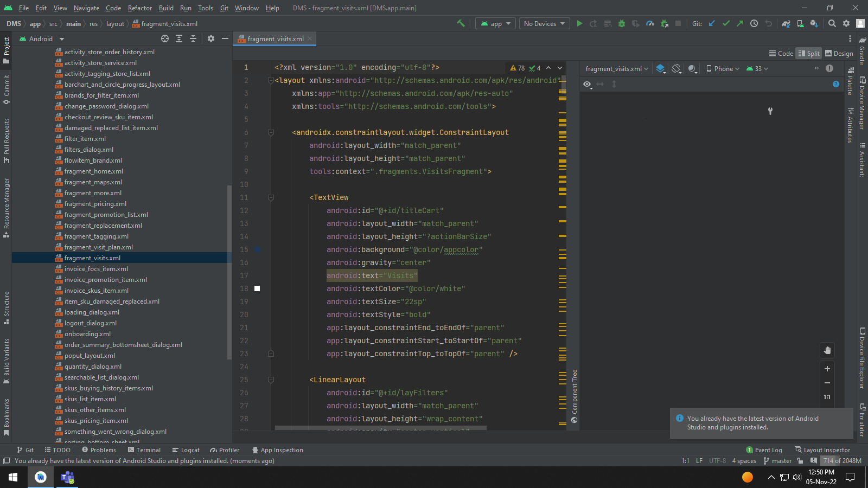Open the Event Log

(764, 450)
